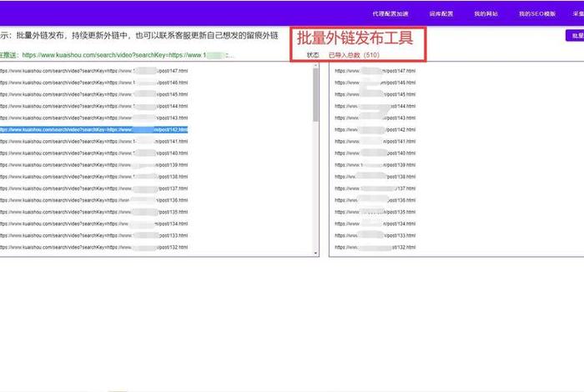Click right list URL ending post/136.html
584x392 pixels.
(375, 200)
